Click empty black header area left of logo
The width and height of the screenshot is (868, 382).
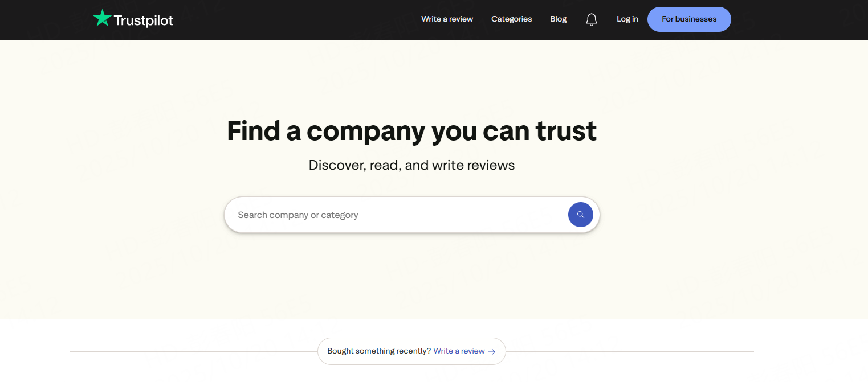pos(46,19)
